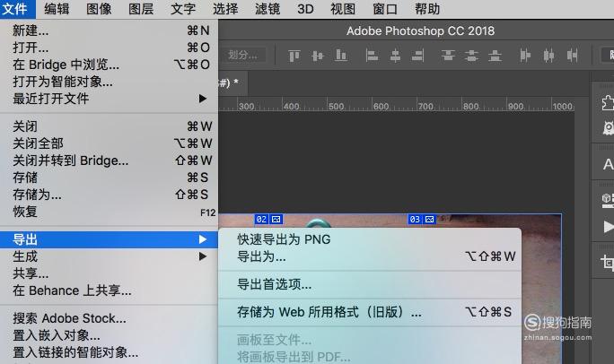Choose 在 Bridge 中浏览... entry
The image size is (614, 364).
pos(109,65)
